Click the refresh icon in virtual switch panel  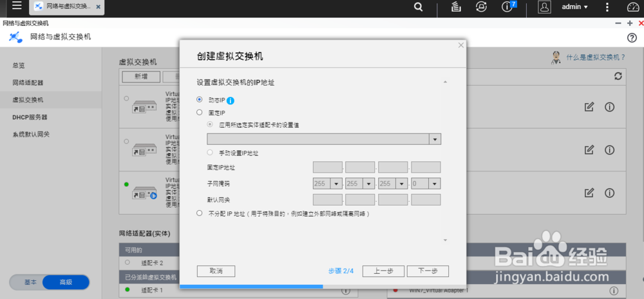(x=618, y=76)
